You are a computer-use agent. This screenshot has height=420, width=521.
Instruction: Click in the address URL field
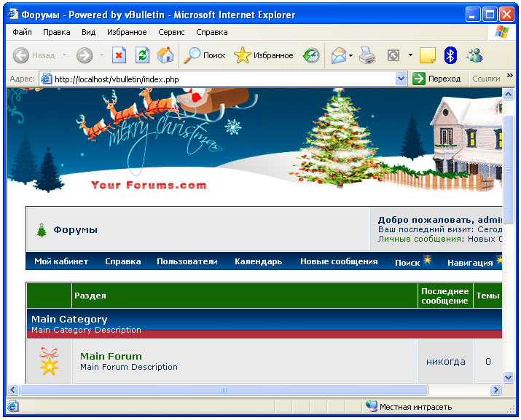pos(219,79)
